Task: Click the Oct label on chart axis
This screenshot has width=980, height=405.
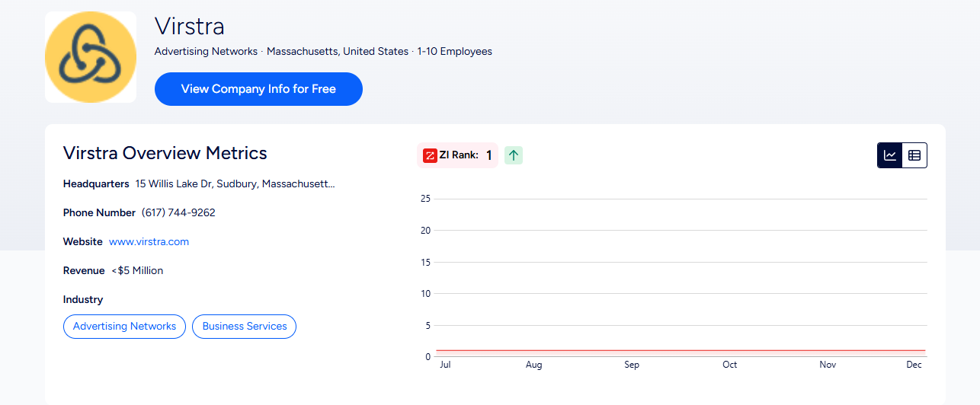Action: tap(729, 365)
